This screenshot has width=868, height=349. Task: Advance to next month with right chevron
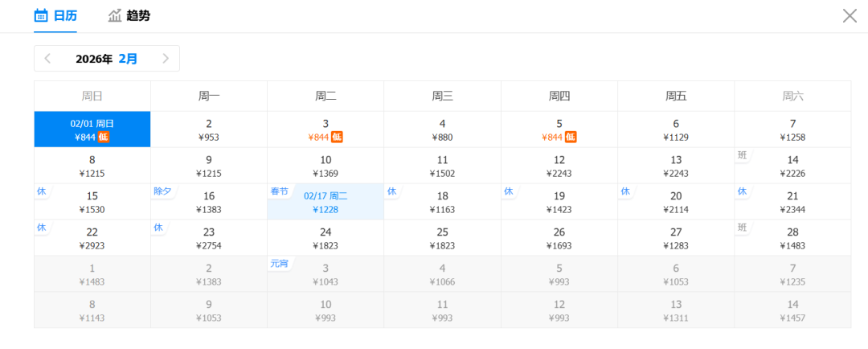pos(166,59)
